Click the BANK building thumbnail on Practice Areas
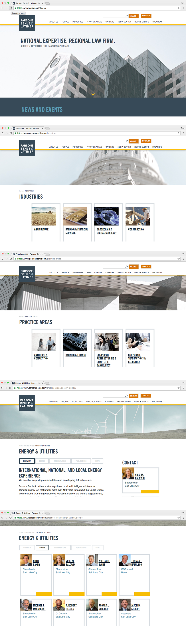186x644 pixels. 75,342
